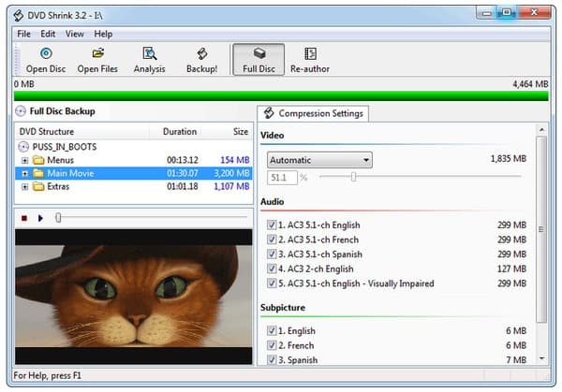
Task: Click the Main Movie folder icon
Action: [38, 173]
